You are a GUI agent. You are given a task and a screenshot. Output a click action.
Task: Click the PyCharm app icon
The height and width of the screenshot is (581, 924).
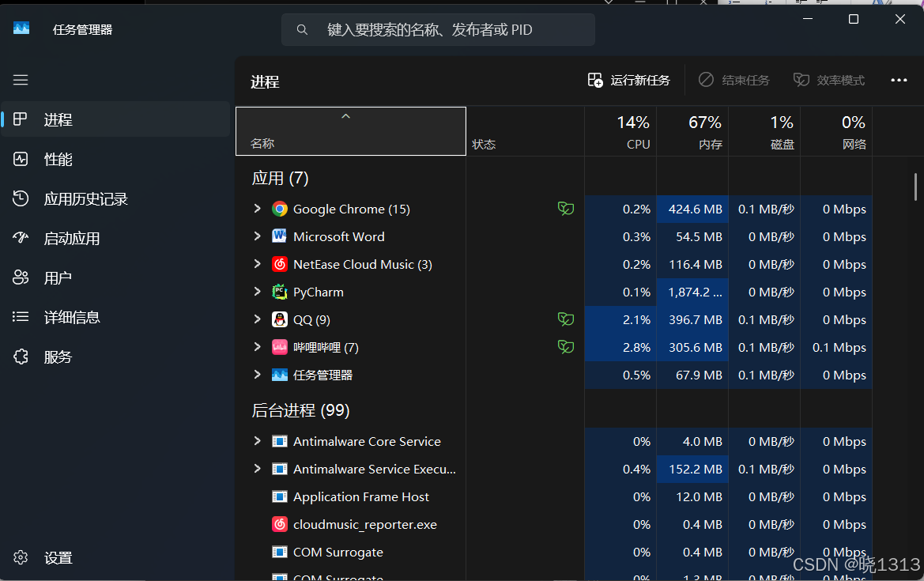(x=279, y=292)
